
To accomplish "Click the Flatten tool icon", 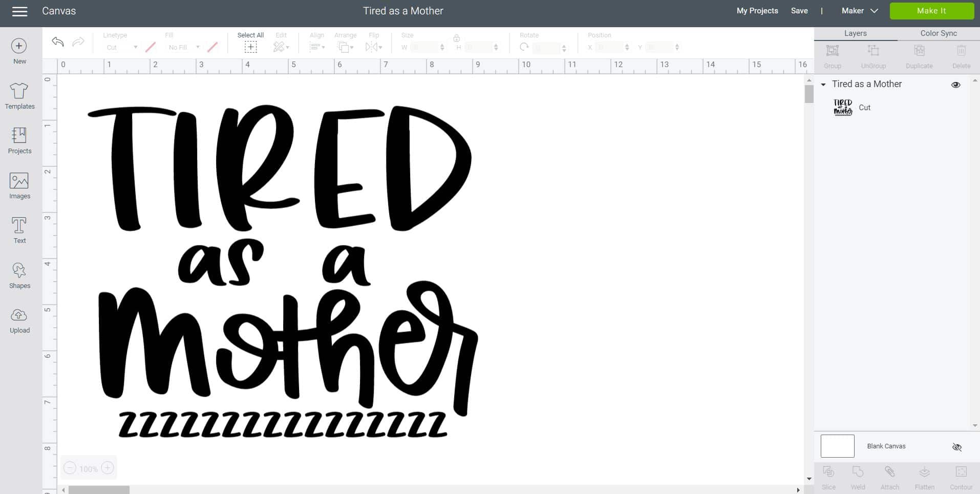I will click(924, 472).
